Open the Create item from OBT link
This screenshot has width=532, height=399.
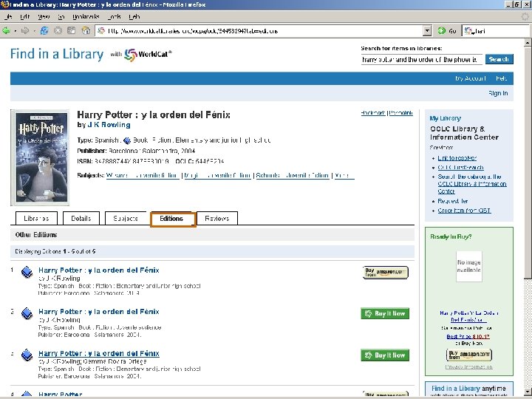tap(464, 211)
